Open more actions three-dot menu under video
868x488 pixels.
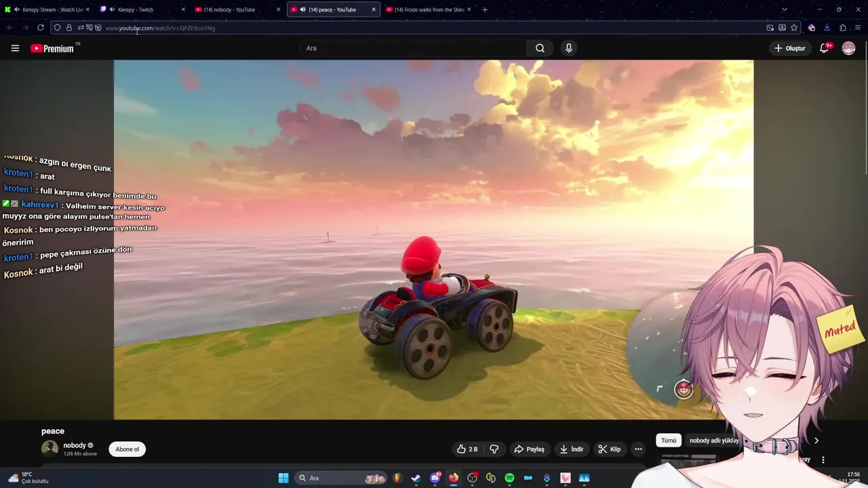(638, 449)
